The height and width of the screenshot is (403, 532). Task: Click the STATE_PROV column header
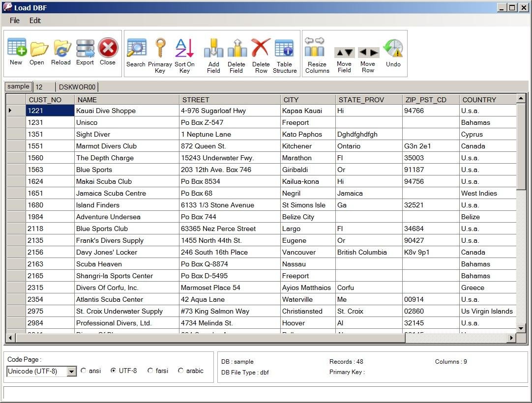369,100
